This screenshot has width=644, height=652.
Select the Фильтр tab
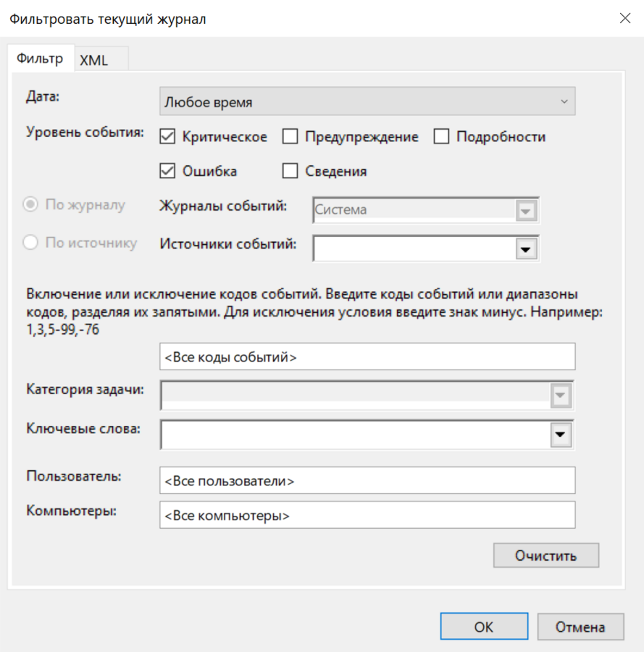(40, 59)
